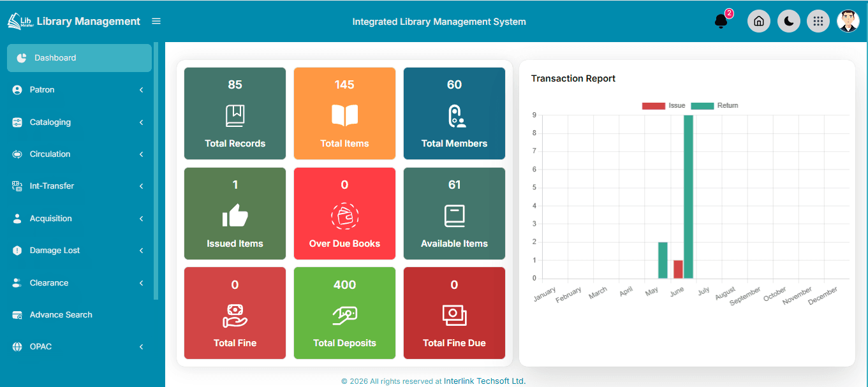Screen dimensions: 868x387
Task: Click the Total Records bookmark icon
Action: pos(235,115)
